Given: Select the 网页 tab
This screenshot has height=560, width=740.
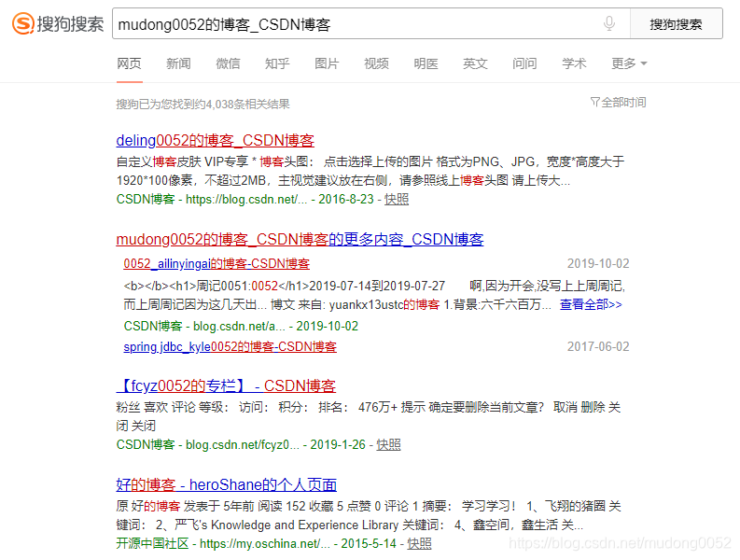Looking at the screenshot, I should click(129, 63).
